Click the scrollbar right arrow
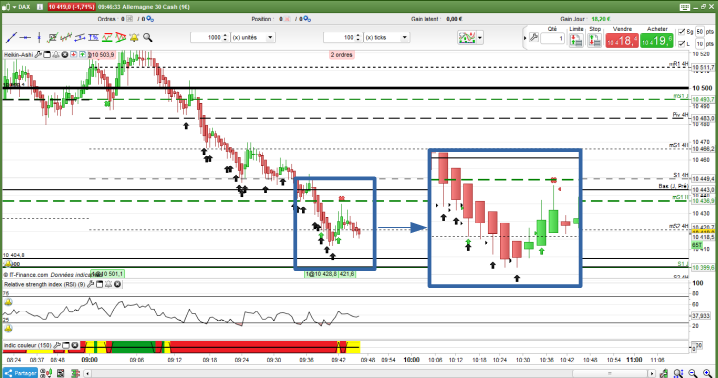Image resolution: width=718 pixels, height=378 pixels. pyautogui.click(x=651, y=373)
